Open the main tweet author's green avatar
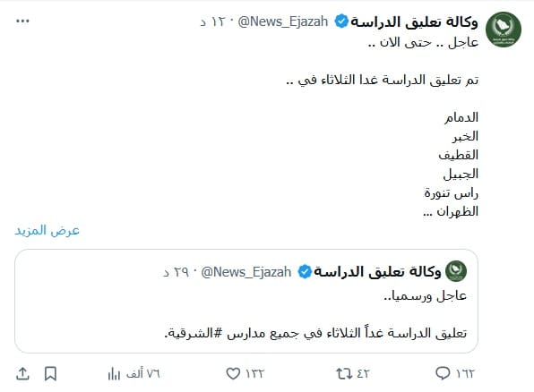The width and height of the screenshot is (534, 392). [x=504, y=30]
